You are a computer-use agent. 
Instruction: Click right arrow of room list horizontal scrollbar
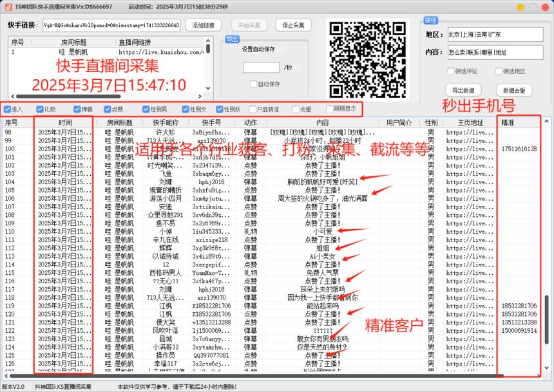[200, 96]
